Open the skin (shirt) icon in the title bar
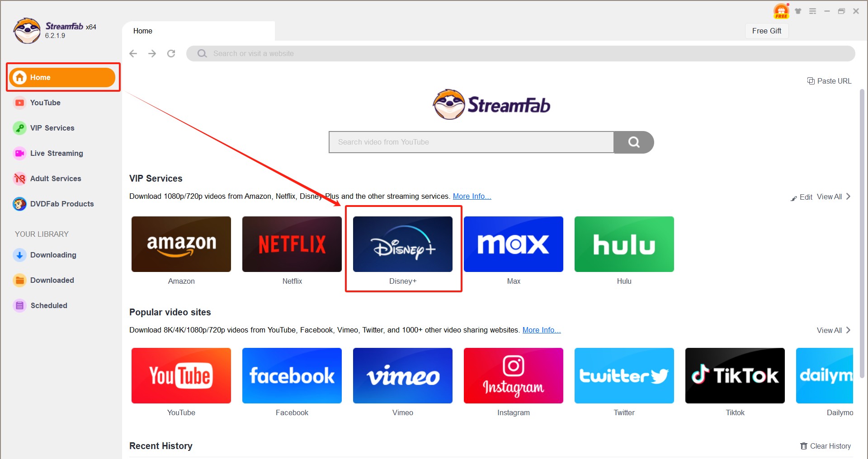Screen dimensions: 868x459 pyautogui.click(x=798, y=11)
